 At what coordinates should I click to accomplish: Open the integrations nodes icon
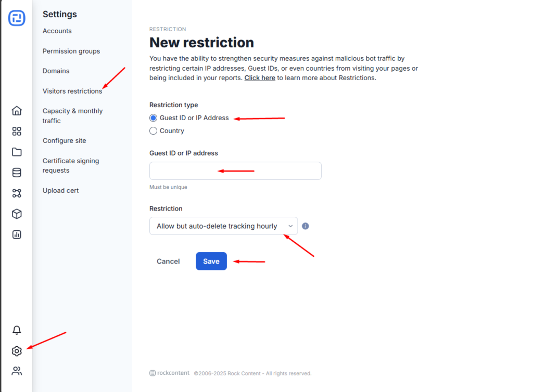(17, 193)
